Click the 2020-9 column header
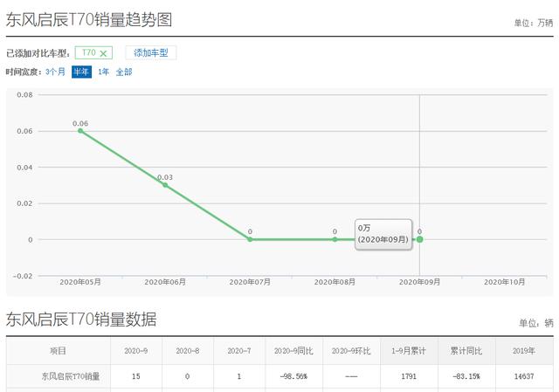The width and height of the screenshot is (559, 392). click(x=136, y=351)
